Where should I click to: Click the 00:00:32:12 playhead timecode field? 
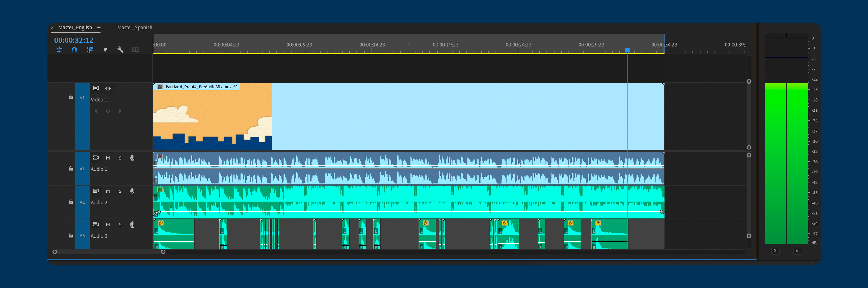(74, 40)
